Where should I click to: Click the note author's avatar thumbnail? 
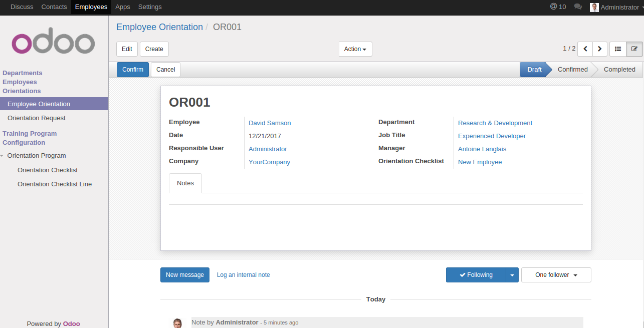pos(177,323)
